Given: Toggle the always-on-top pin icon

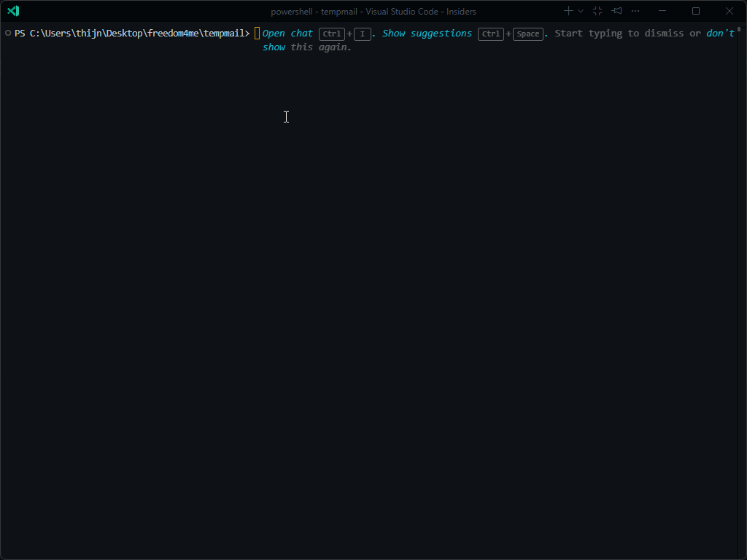Looking at the screenshot, I should point(617,11).
